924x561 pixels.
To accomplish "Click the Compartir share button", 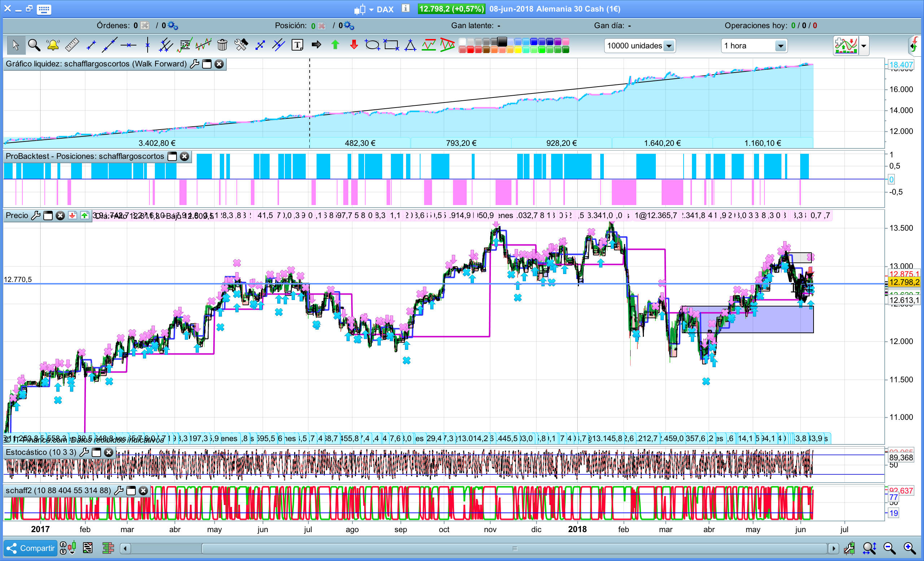I will pyautogui.click(x=31, y=548).
